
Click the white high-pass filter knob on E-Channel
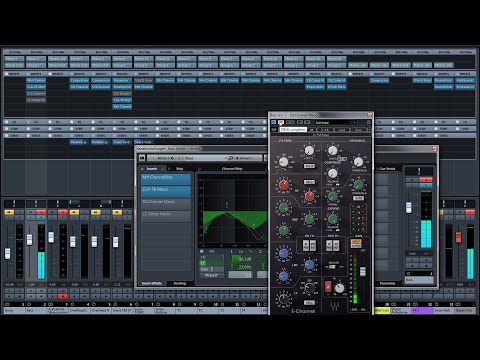tap(283, 162)
